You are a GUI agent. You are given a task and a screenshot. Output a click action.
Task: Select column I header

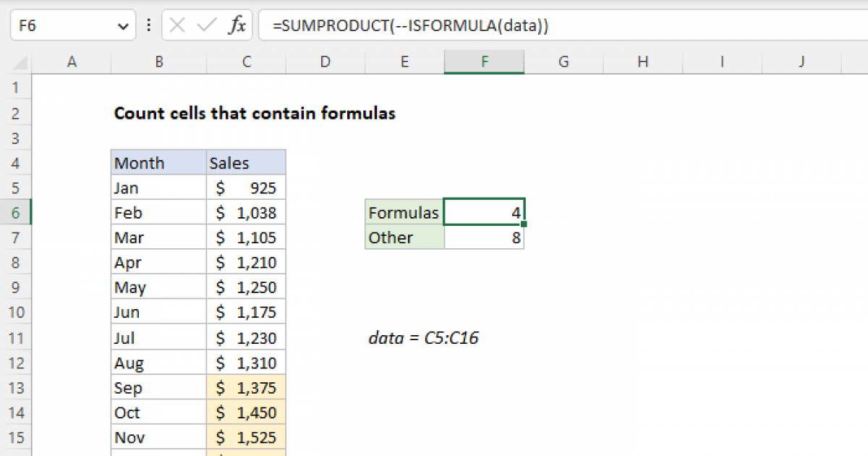coord(723,62)
